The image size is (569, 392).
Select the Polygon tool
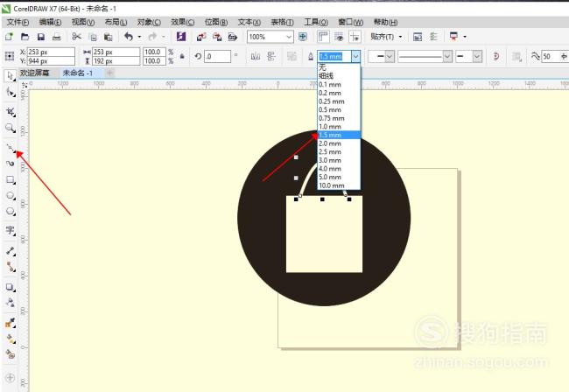pos(11,211)
